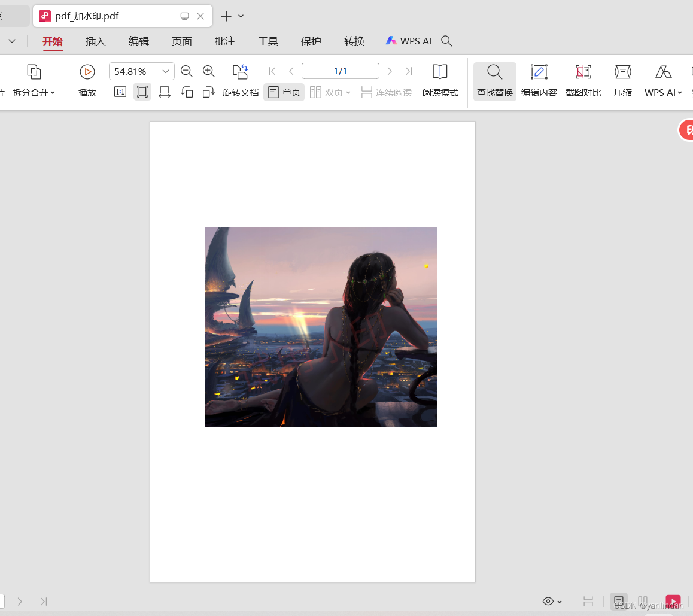Switch to the 开始 tab

tap(53, 41)
